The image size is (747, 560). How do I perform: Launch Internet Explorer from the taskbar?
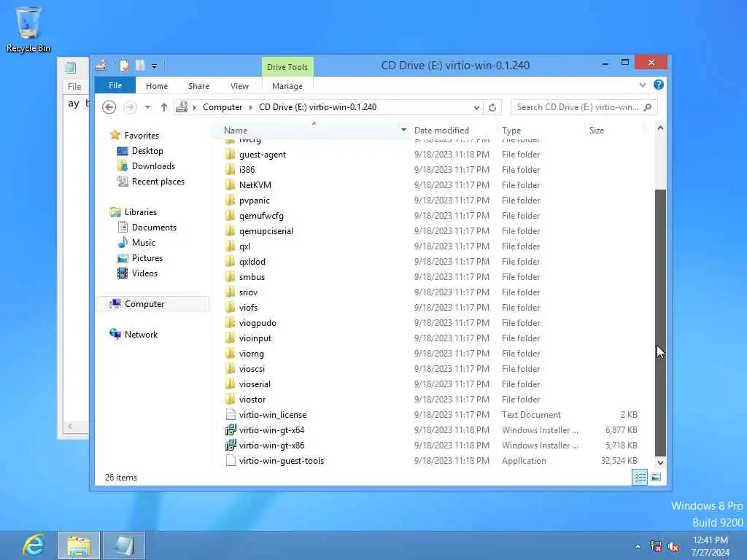[34, 545]
